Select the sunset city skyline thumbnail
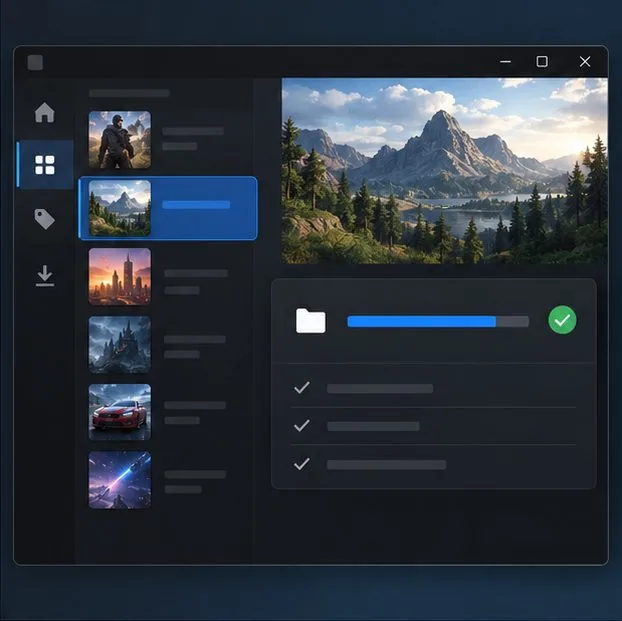Image resolution: width=622 pixels, height=621 pixels. (x=120, y=277)
